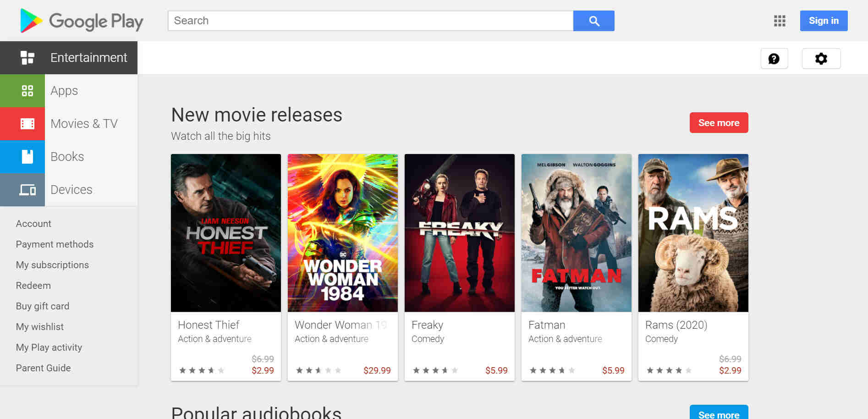Open the Parent Guide link
This screenshot has width=868, height=419.
point(44,368)
